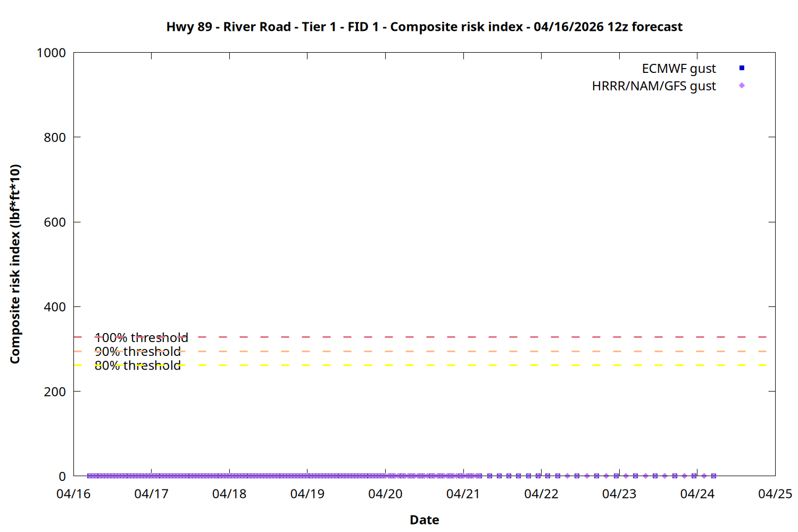Select the 04/16 date tick label
Viewport: 798px width, 532px height.
[73, 494]
